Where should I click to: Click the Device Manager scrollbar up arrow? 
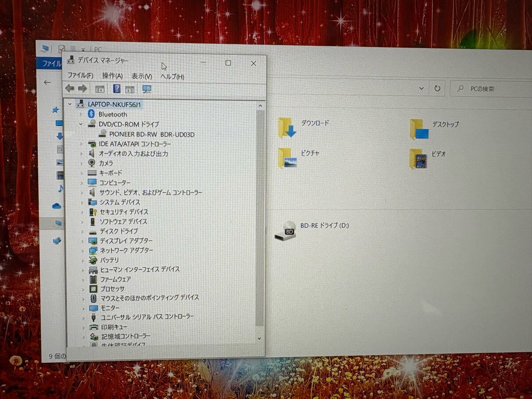point(260,106)
